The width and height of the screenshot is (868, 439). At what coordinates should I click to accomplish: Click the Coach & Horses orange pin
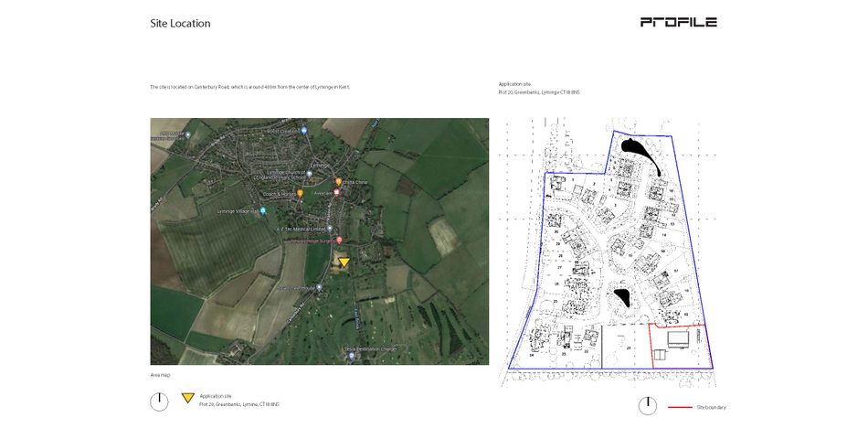(x=300, y=194)
